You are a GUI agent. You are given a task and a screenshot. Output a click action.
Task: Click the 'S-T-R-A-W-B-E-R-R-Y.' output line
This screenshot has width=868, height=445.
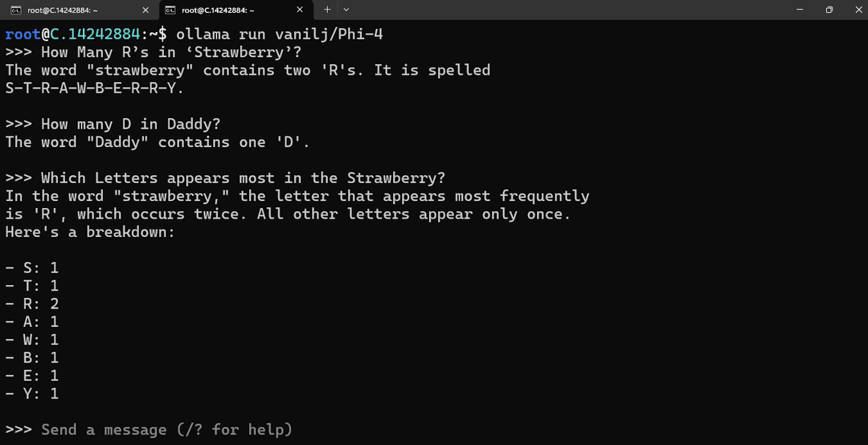[x=95, y=88]
